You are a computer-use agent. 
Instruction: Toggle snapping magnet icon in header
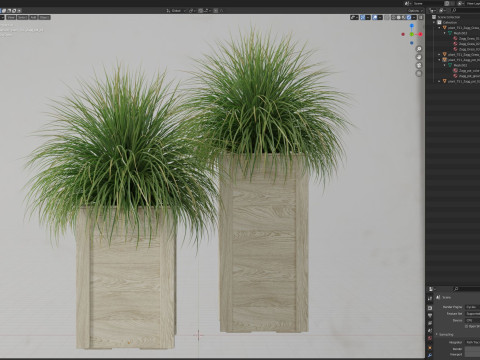coord(200,11)
